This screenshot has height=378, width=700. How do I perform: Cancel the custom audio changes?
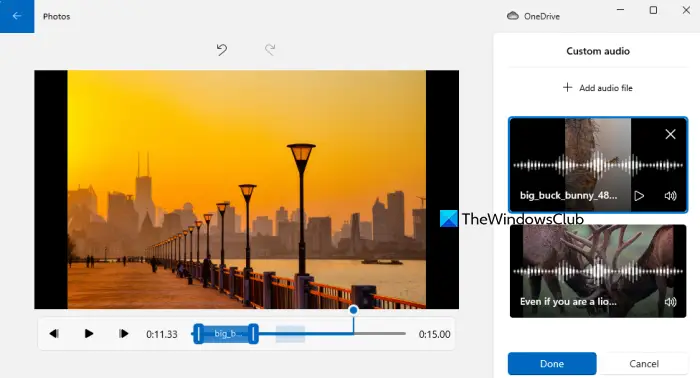[644, 364]
